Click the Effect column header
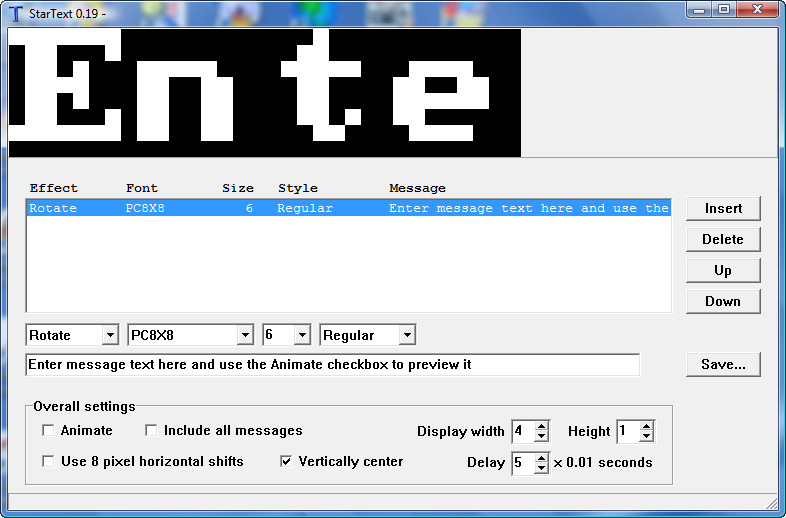This screenshot has height=518, width=786. (54, 188)
